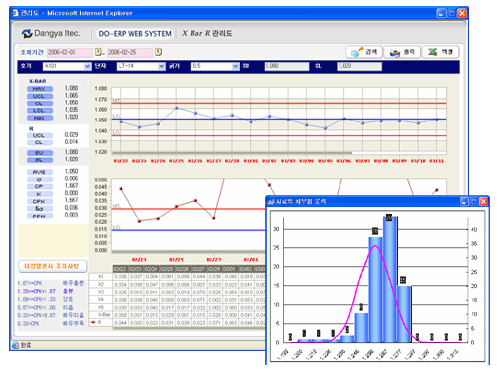The image size is (500, 375).
Task: Select the X1 row header in data table
Action: 101,277
